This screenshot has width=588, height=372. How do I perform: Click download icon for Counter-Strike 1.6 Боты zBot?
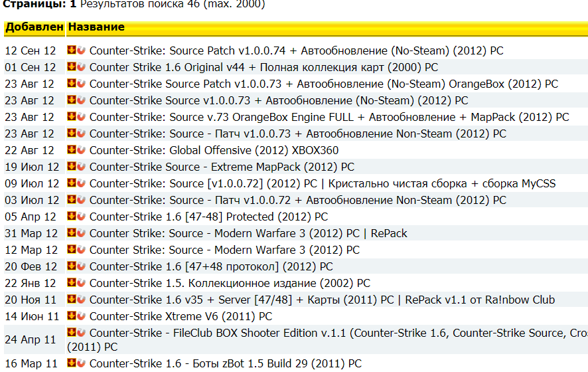(72, 363)
